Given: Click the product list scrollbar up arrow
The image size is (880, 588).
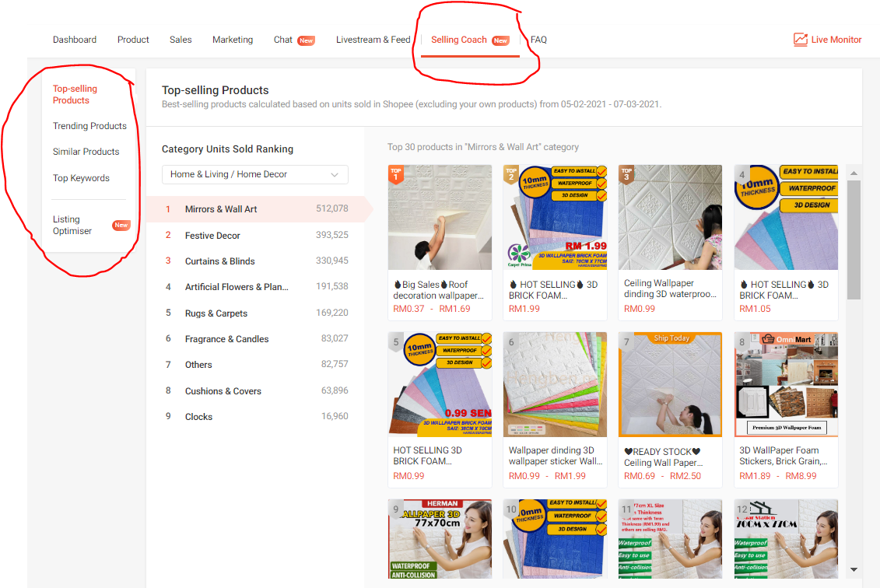Looking at the screenshot, I should point(854,173).
